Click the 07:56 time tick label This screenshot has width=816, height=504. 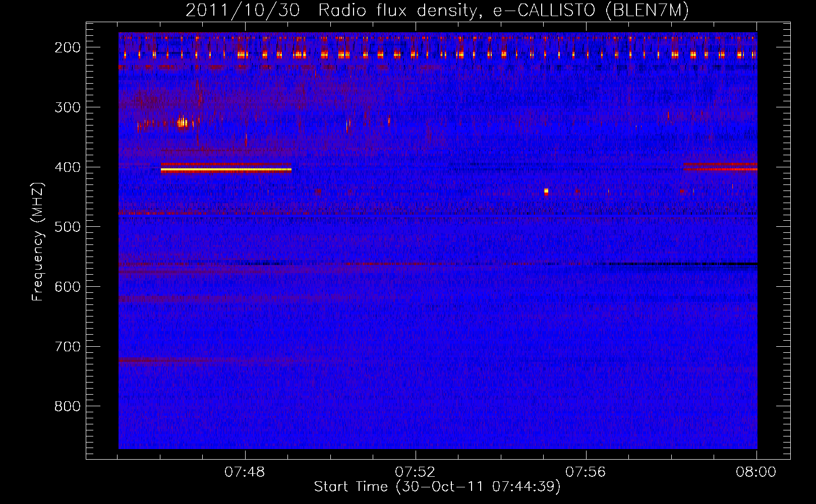click(586, 472)
